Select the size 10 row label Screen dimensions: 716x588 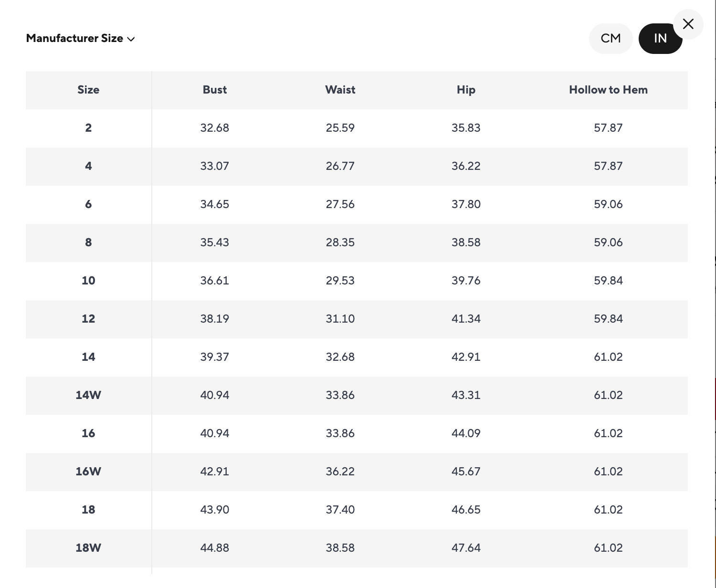coord(88,281)
